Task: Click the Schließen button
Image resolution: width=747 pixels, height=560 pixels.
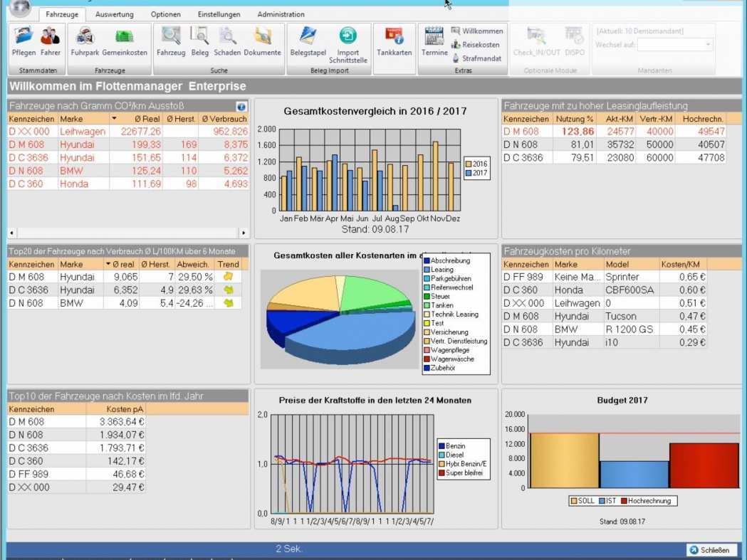Action: (712, 550)
